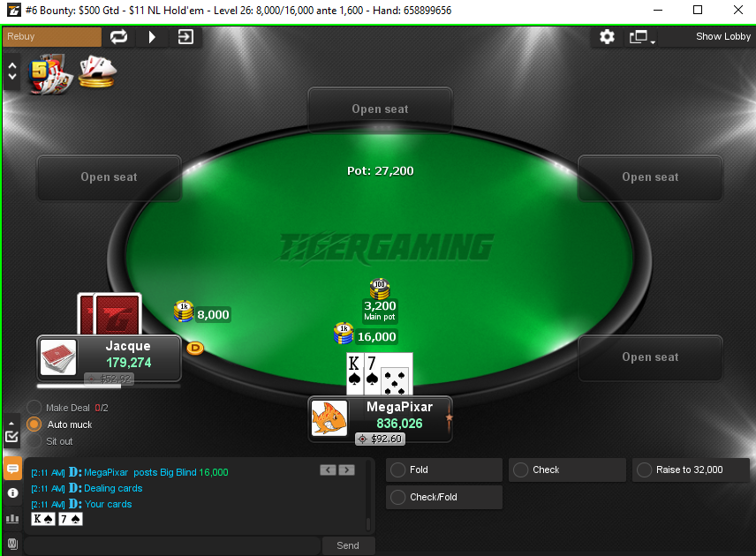Open the number 5 cards game icon
Image resolution: width=756 pixels, height=556 pixels.
tap(50, 74)
